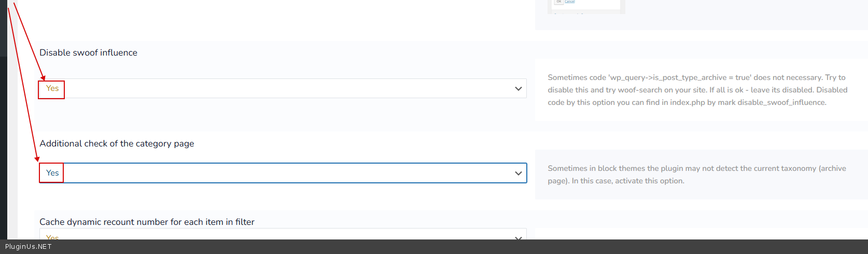Click the dark footer bar beside PluginUs.NET
Screen dimensions: 868x254
[415, 247]
